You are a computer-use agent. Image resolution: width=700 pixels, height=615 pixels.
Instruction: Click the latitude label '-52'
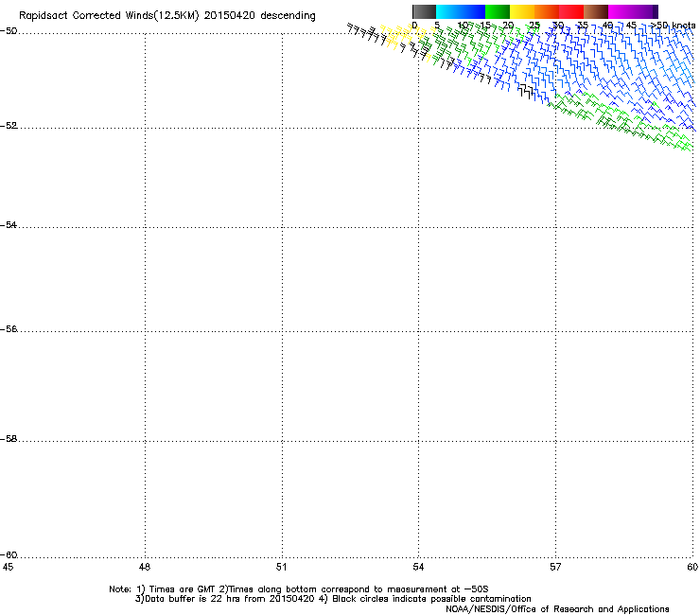point(9,126)
